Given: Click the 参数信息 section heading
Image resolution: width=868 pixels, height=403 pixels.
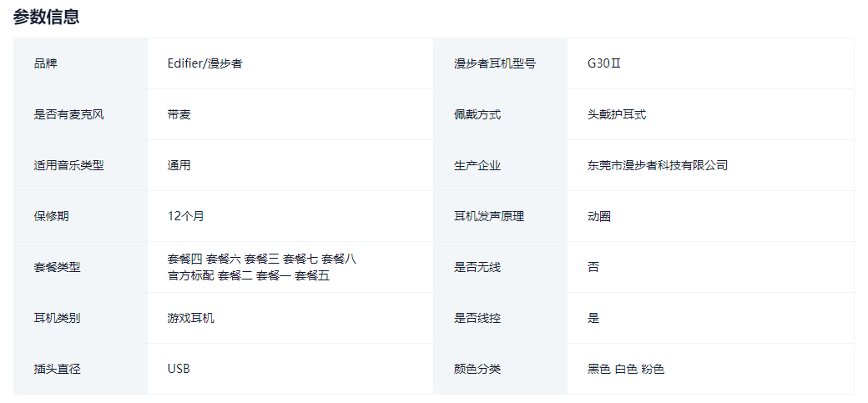Looking at the screenshot, I should click(x=47, y=17).
